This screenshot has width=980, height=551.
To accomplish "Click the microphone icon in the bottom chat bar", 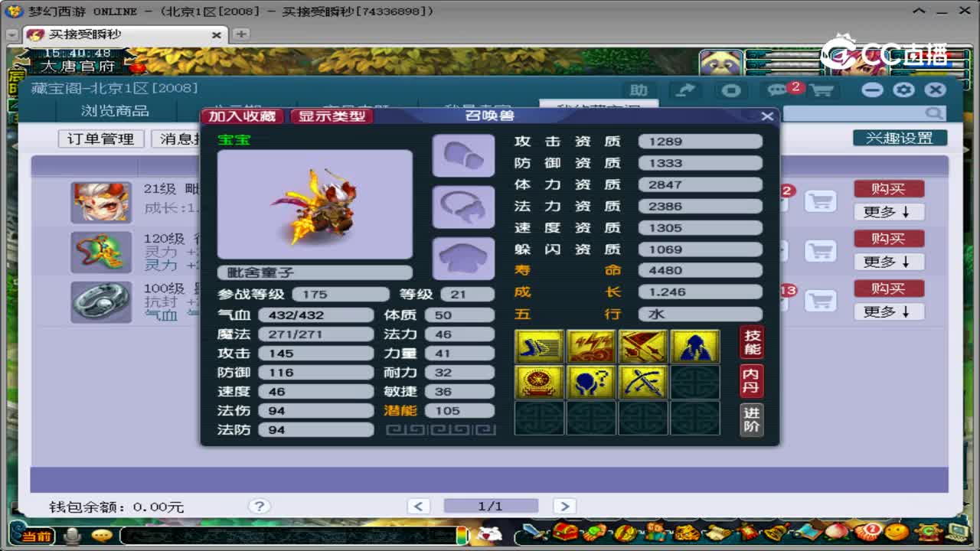I will 73,535.
